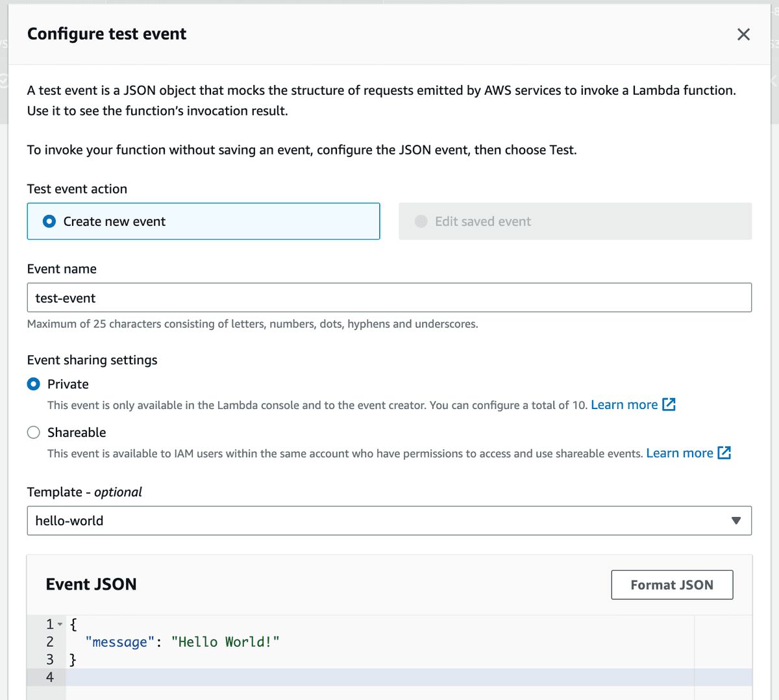Image resolution: width=779 pixels, height=700 pixels.
Task: Click the Format JSON button
Action: click(672, 584)
